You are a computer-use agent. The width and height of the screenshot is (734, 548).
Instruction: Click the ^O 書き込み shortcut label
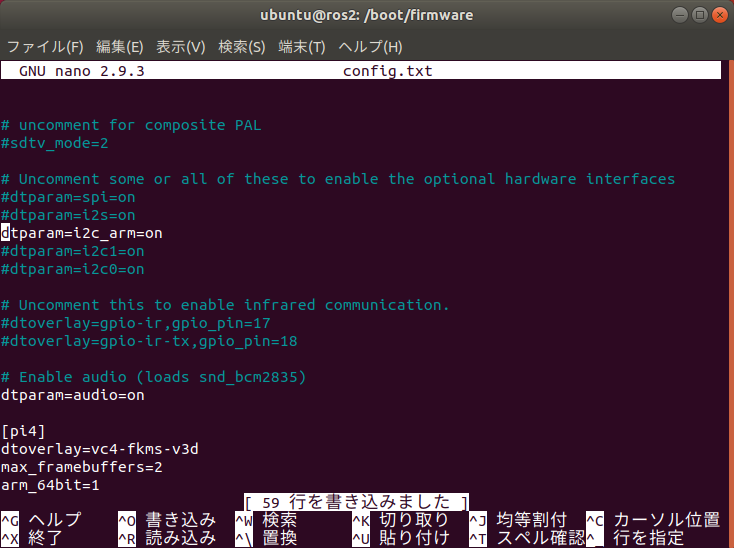pos(167,520)
